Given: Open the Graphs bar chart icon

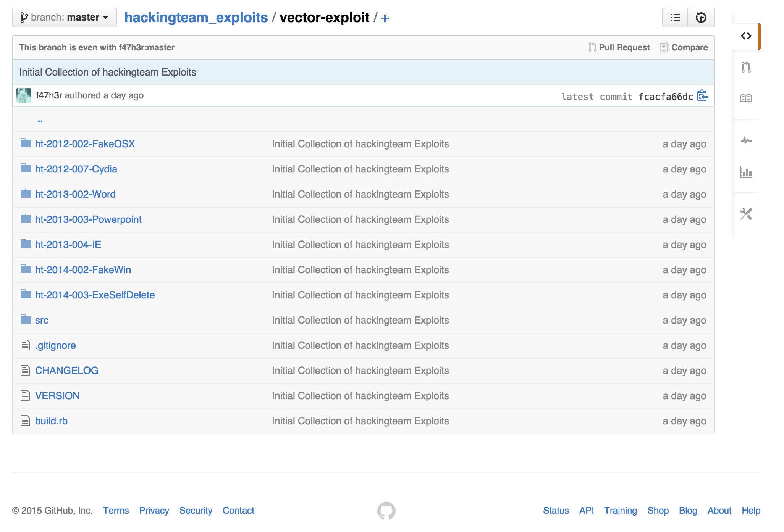Looking at the screenshot, I should pyautogui.click(x=746, y=172).
